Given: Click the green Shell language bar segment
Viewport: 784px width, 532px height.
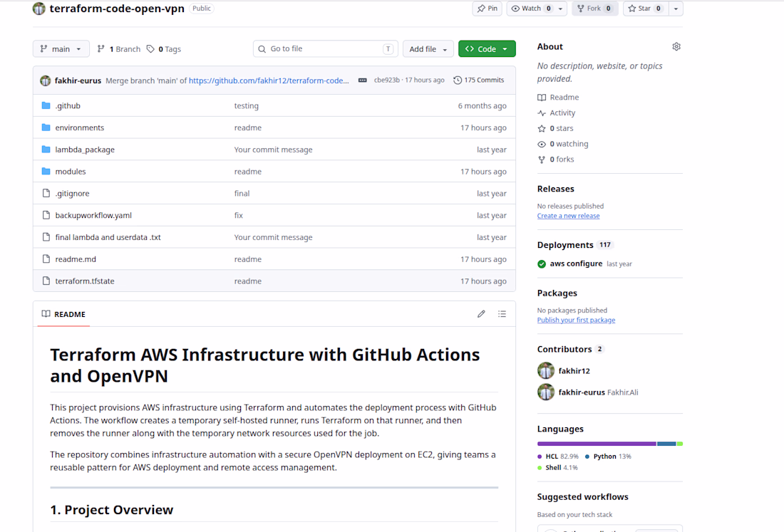Looking at the screenshot, I should 680,444.
